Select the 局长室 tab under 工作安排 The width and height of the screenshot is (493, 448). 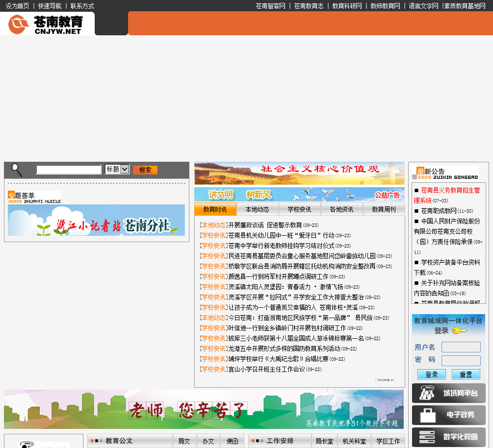coord(324,441)
